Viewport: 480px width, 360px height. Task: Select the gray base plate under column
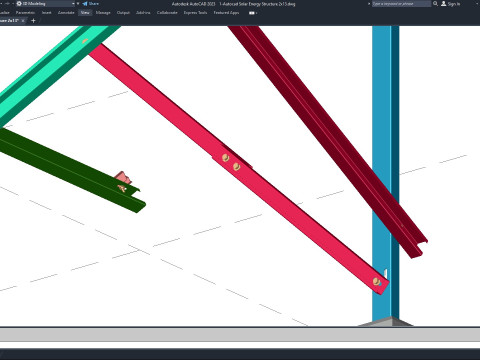coord(387,322)
